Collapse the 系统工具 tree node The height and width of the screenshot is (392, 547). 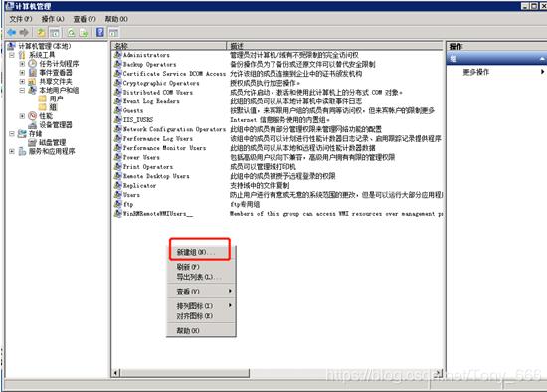(x=12, y=55)
